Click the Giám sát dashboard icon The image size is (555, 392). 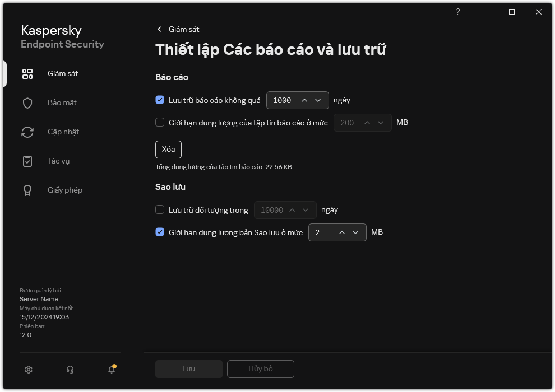27,74
